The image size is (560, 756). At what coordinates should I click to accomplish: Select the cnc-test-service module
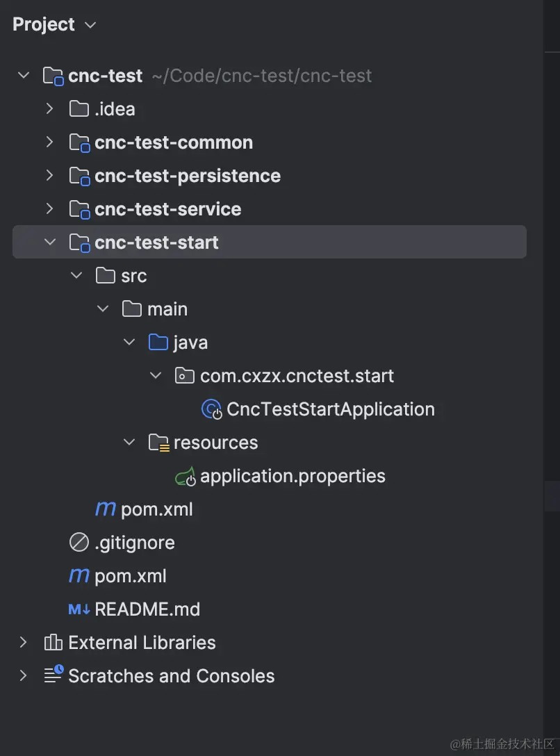point(167,209)
